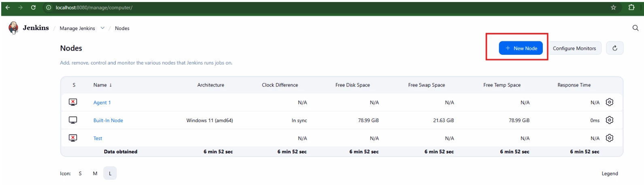The height and width of the screenshot is (185, 644).
Task: Click the Free Swap Space column header
Action: pos(427,85)
